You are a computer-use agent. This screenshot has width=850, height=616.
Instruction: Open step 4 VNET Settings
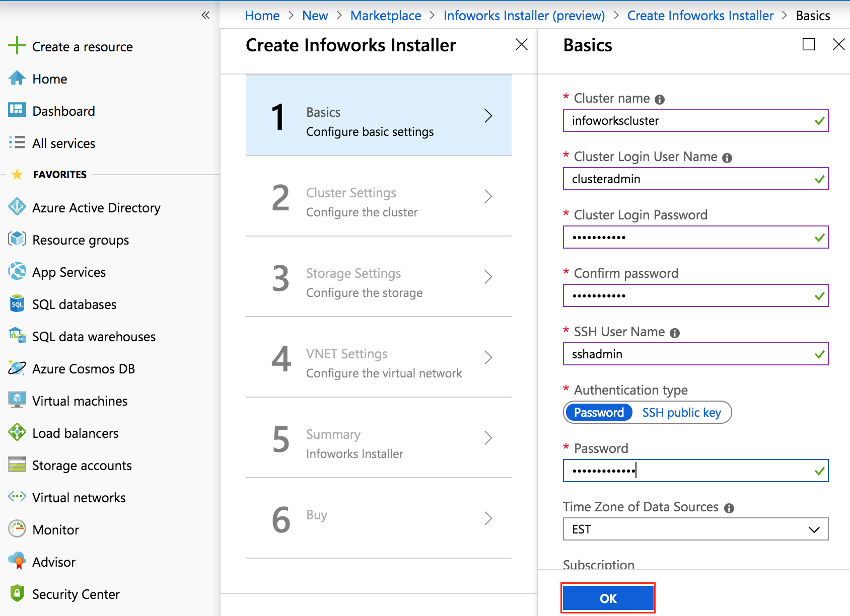(x=379, y=357)
